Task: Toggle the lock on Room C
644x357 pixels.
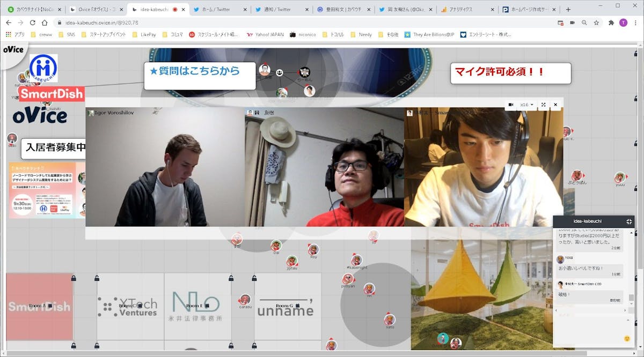Action: (x=140, y=306)
